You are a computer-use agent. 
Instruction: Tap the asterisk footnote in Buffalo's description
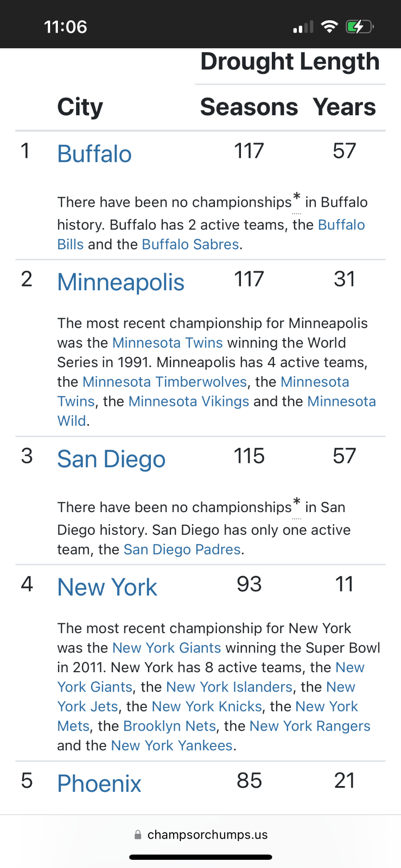[296, 198]
